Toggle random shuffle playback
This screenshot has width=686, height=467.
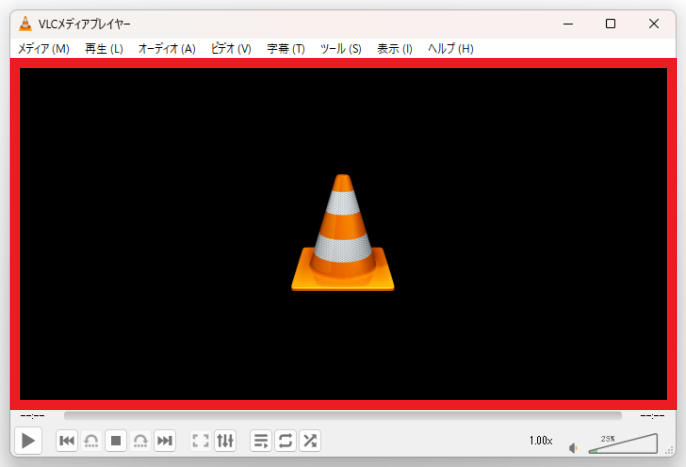pos(310,440)
